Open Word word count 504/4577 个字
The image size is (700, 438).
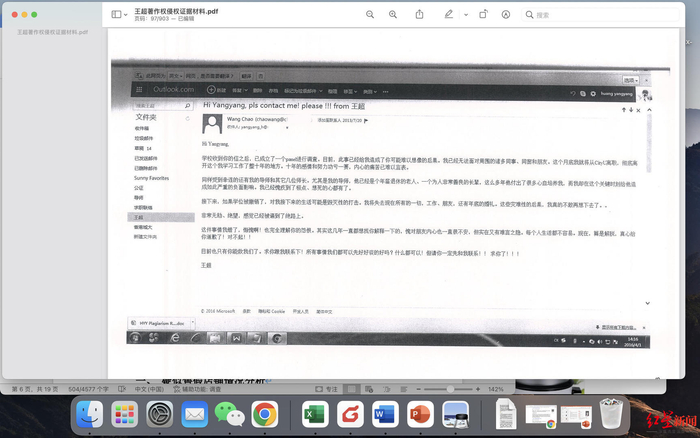[88, 389]
